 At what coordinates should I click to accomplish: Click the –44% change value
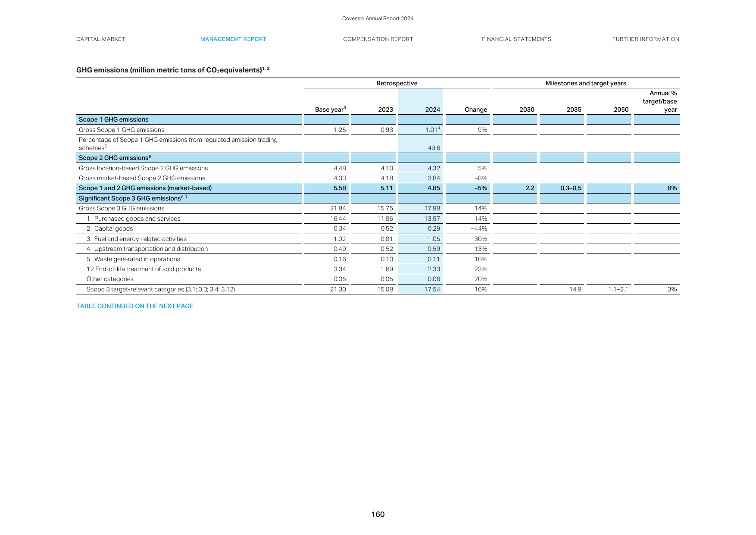[x=479, y=228]
